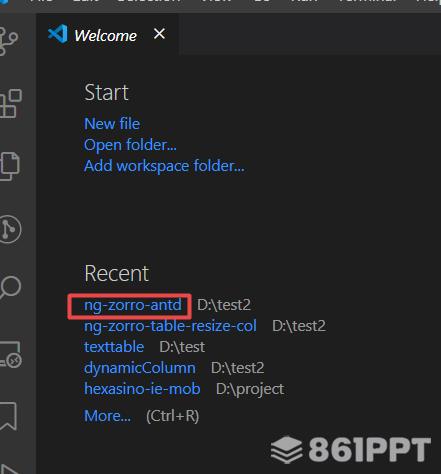The image size is (441, 474).
Task: Open recent folder dynamicColumn
Action: [x=140, y=368]
